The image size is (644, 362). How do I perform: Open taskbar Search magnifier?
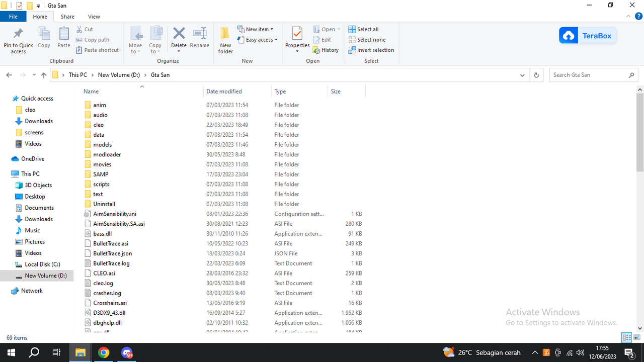click(x=34, y=352)
